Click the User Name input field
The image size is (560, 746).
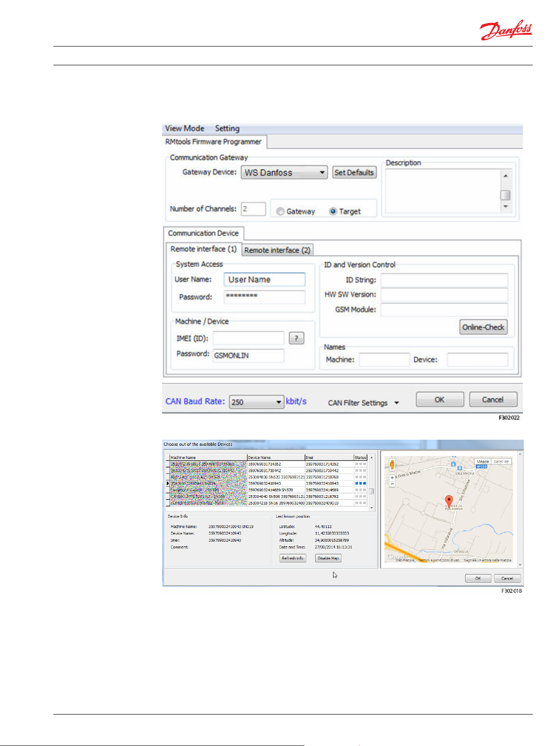tap(264, 280)
